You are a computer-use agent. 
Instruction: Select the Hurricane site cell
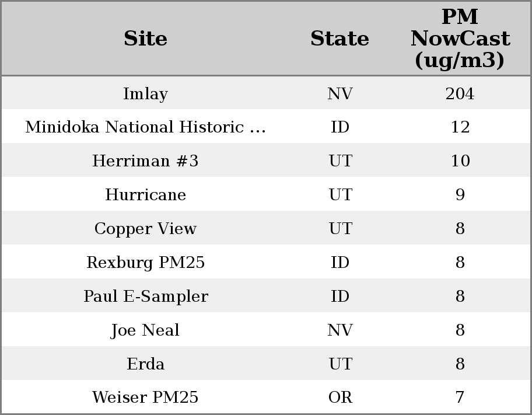(145, 195)
